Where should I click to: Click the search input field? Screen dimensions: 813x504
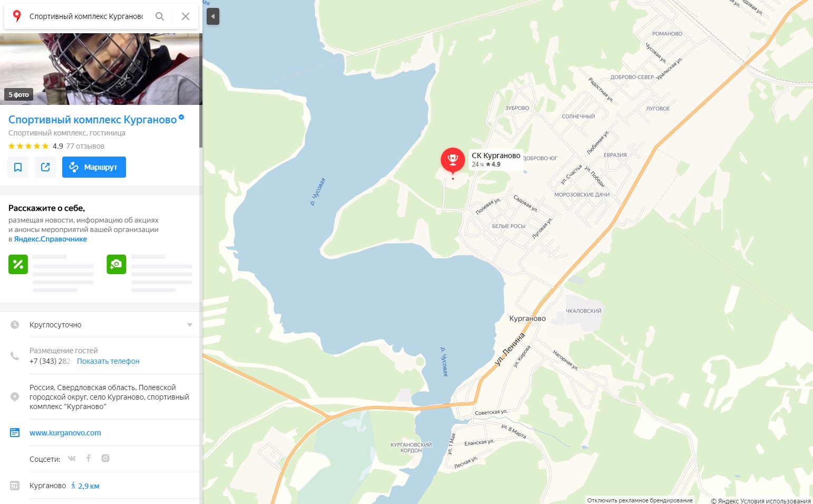pos(86,16)
